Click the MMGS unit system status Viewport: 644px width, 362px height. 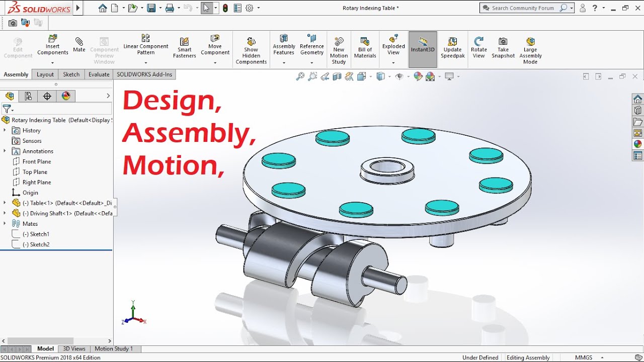tap(584, 357)
